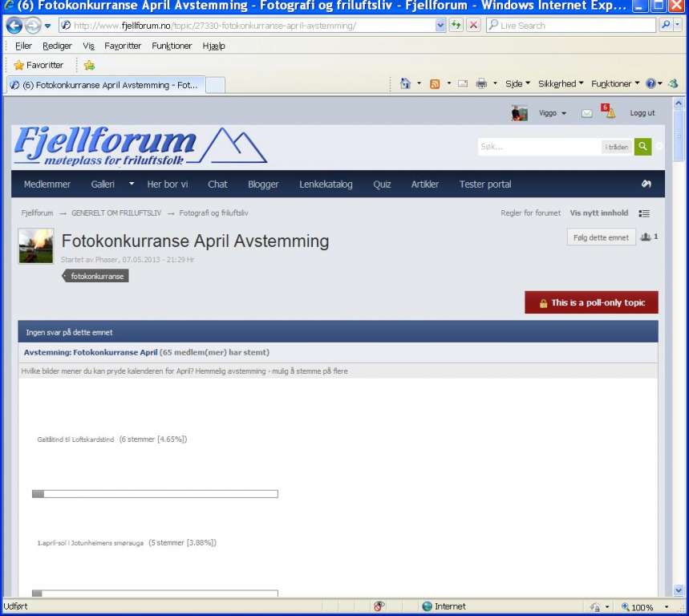Click the forum Søk search field
Image resolution: width=689 pixels, height=616 pixels.
tap(539, 147)
